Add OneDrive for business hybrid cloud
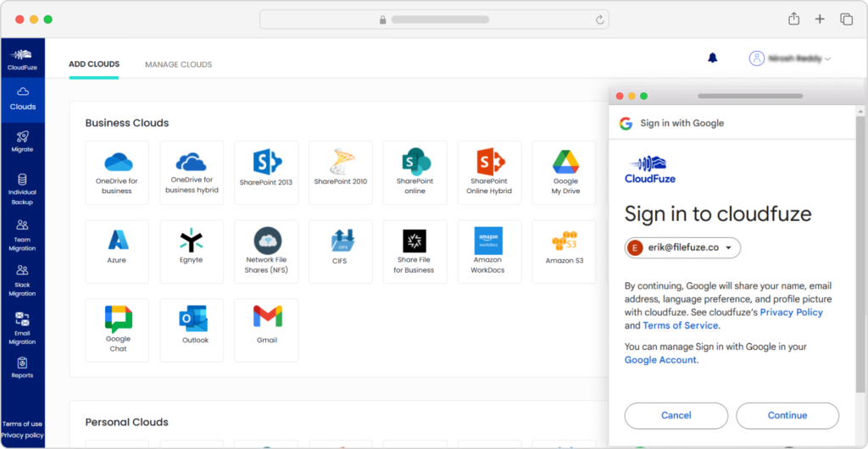 coord(192,173)
